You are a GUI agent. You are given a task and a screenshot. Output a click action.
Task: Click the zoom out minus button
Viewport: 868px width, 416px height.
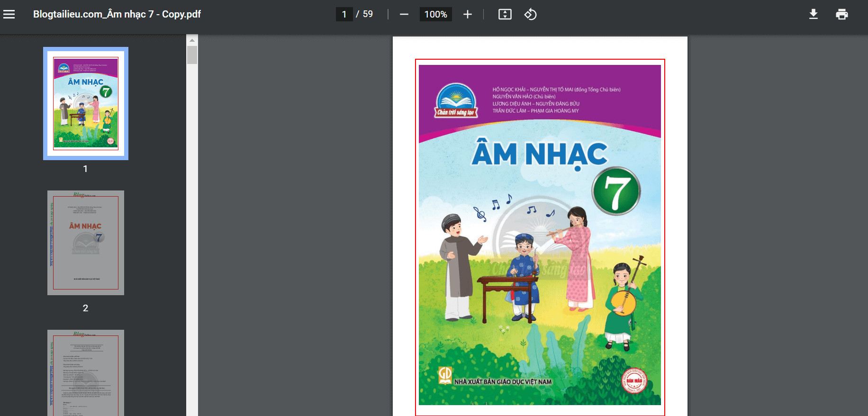(x=404, y=14)
